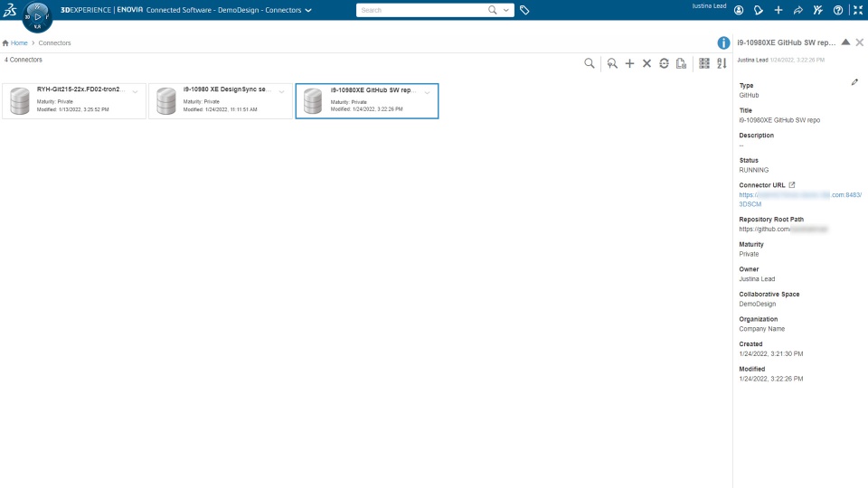Click the Justina Lead user name in top bar
868x488 pixels.
(x=709, y=6)
